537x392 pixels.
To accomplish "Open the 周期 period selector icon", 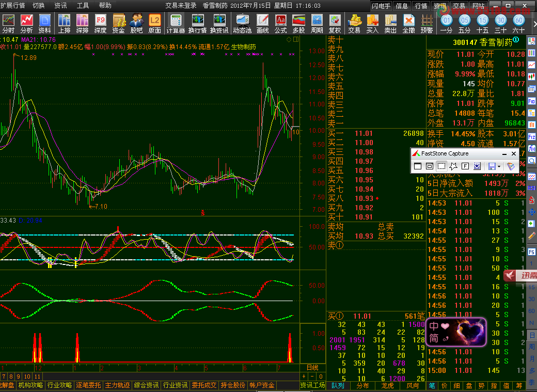I will 317,24.
